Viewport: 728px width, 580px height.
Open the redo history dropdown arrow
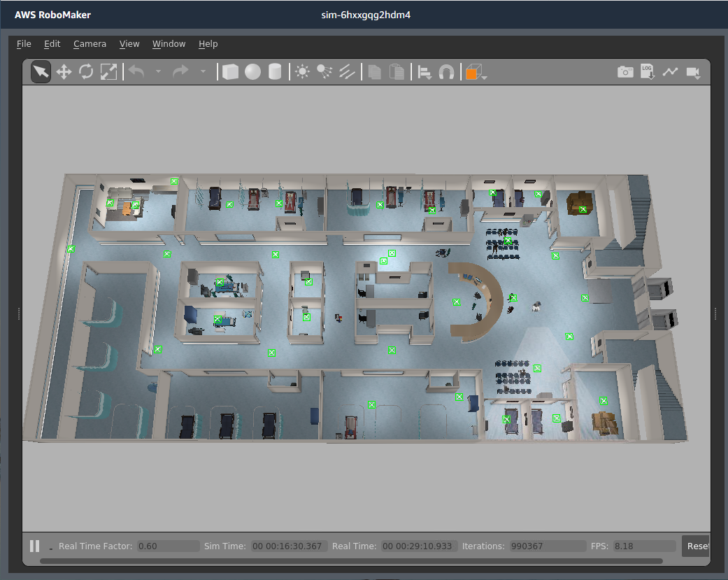(203, 71)
